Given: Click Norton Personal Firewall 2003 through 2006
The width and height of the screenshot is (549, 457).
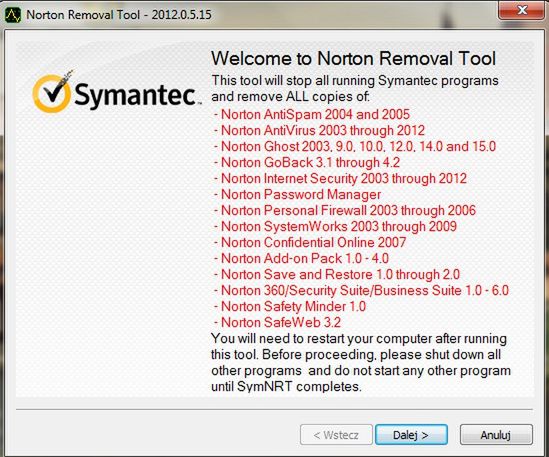Looking at the screenshot, I should click(345, 210).
